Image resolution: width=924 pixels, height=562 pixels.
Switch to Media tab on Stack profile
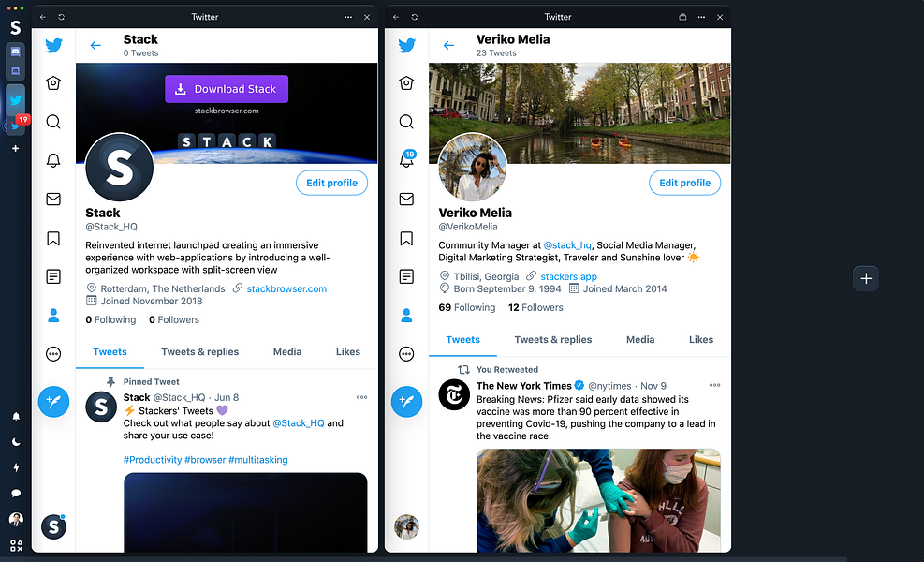(287, 352)
